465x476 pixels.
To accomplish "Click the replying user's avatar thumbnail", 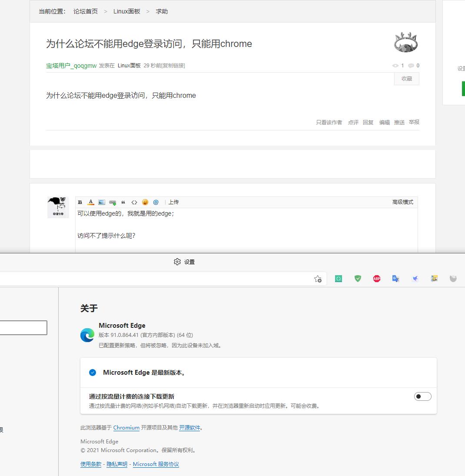I will (58, 207).
